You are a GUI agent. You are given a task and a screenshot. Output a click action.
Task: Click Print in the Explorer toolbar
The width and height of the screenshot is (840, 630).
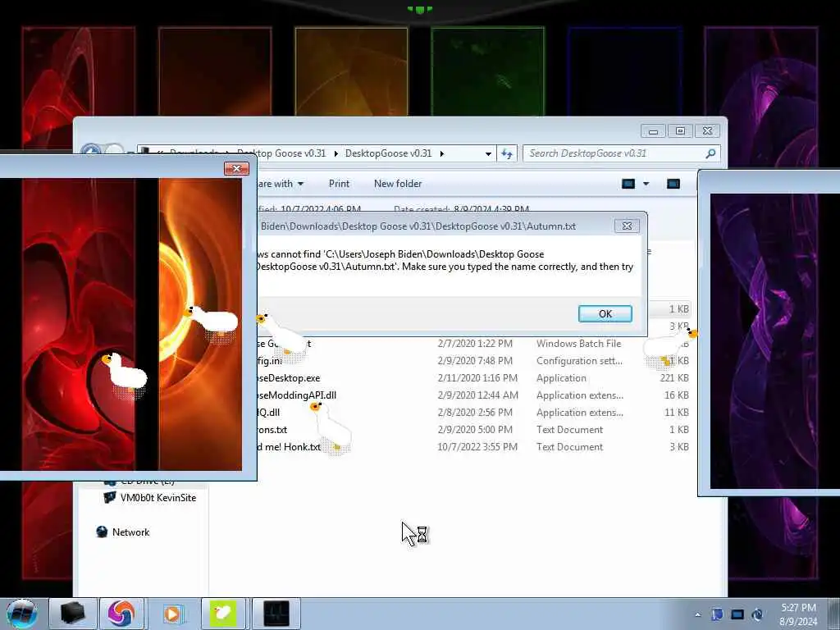339,184
